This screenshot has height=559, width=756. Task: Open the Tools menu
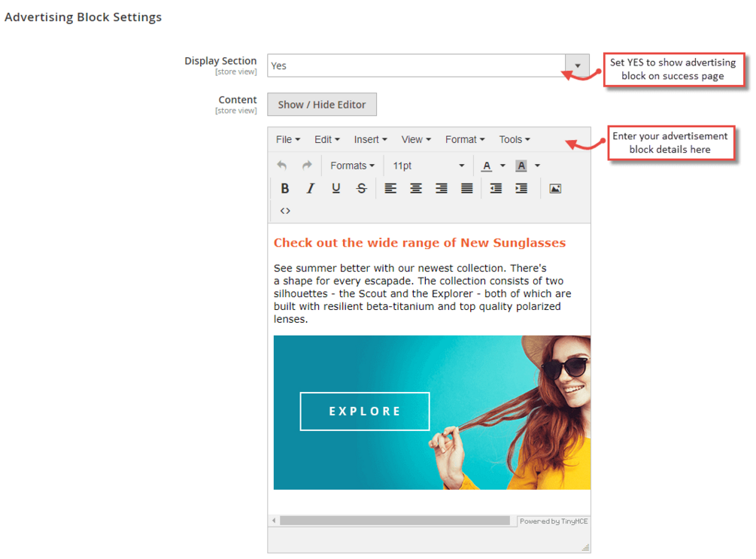point(515,139)
